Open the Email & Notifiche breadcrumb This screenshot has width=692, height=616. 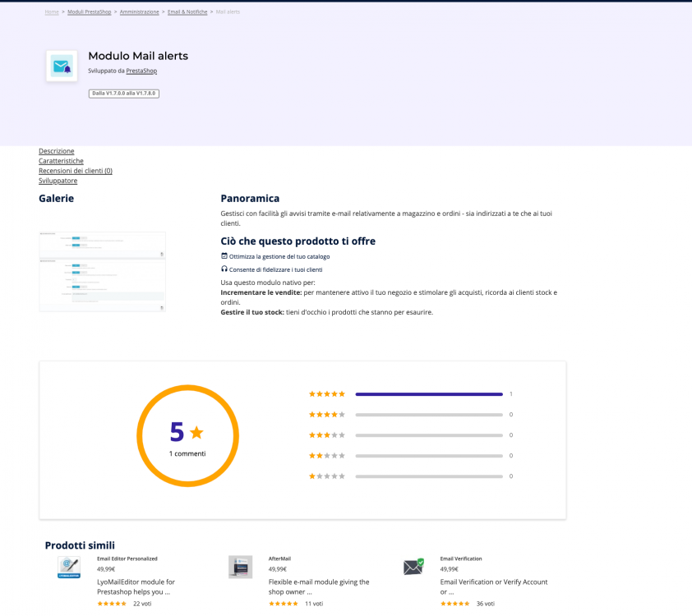point(187,11)
